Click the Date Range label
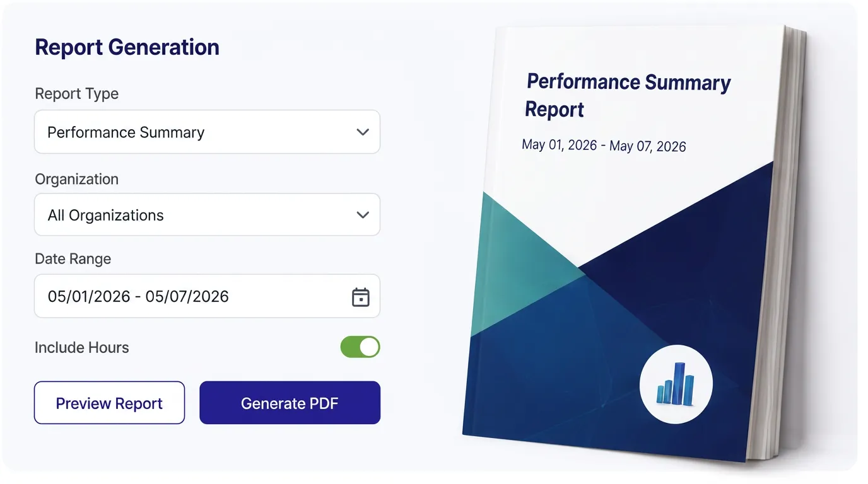This screenshot has width=868, height=484. click(73, 259)
